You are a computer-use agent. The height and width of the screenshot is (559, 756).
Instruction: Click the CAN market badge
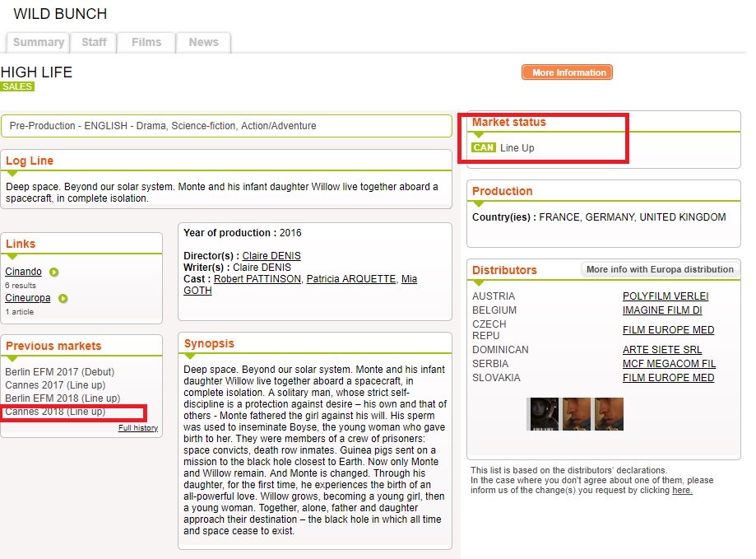click(484, 147)
